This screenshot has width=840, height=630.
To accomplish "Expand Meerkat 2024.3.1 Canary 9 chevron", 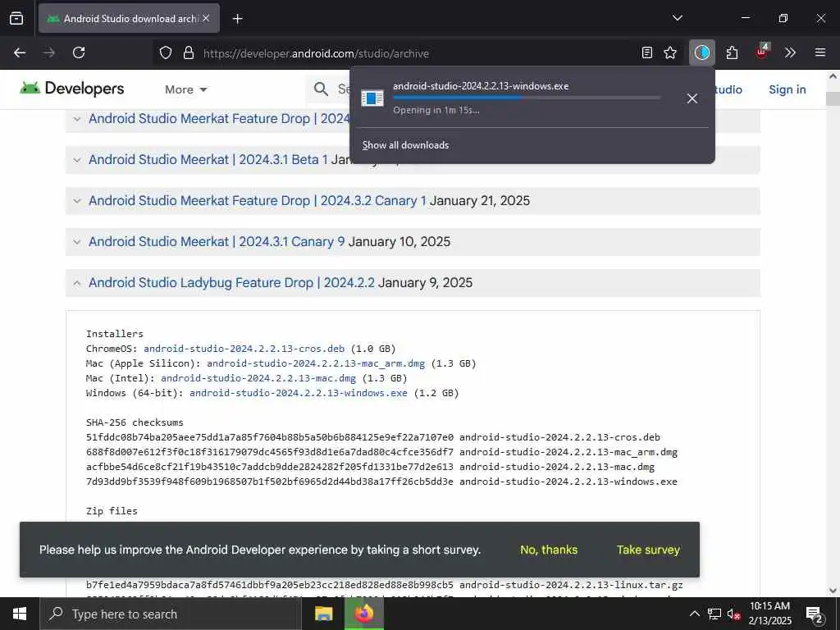I will (x=77, y=242).
